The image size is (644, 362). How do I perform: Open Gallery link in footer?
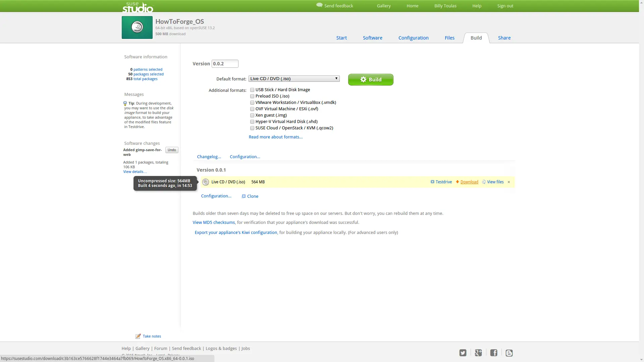143,349
